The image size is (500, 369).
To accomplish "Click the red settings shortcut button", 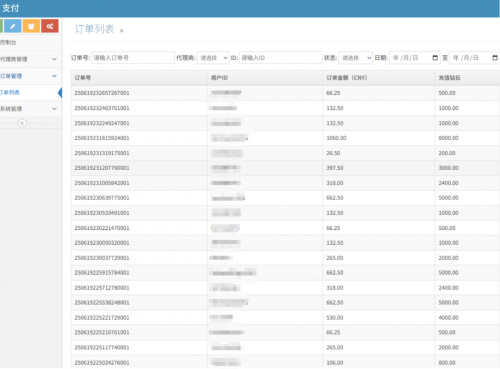I will point(50,26).
